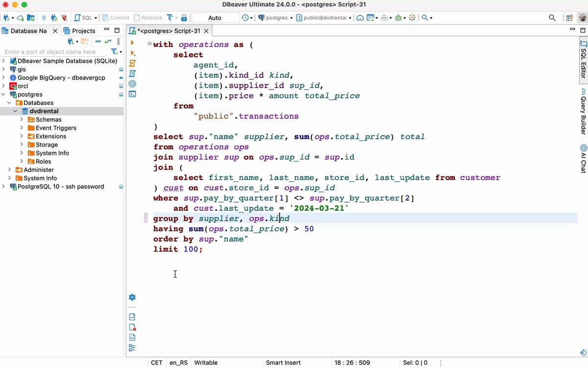The width and height of the screenshot is (588, 368).
Task: Run the SQL statement with the orange arrow
Action: click(x=132, y=43)
